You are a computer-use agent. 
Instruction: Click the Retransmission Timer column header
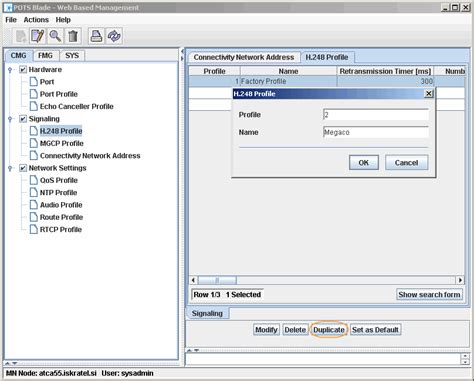(385, 71)
